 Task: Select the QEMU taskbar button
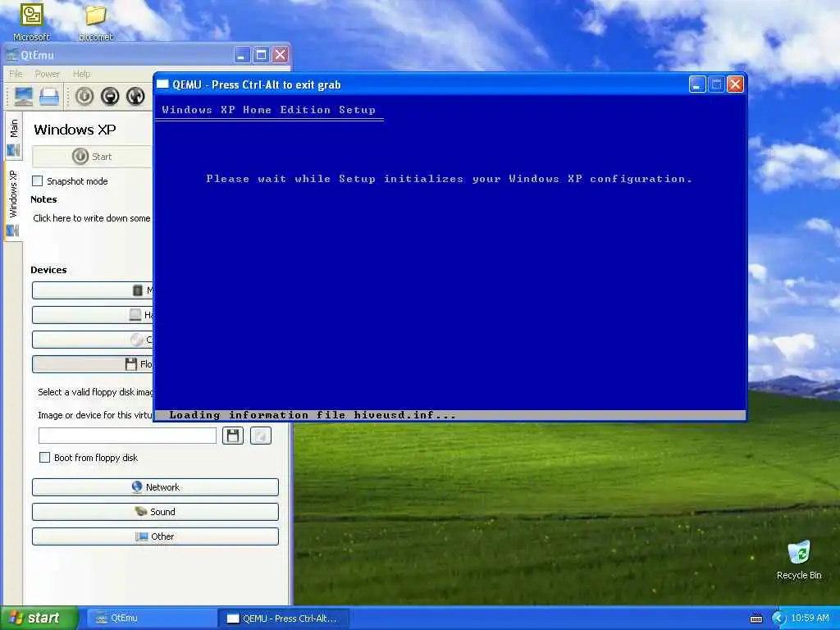click(x=284, y=619)
